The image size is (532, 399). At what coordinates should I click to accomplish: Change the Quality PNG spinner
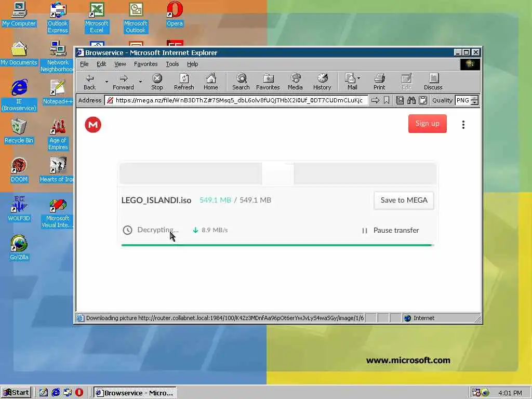475,100
